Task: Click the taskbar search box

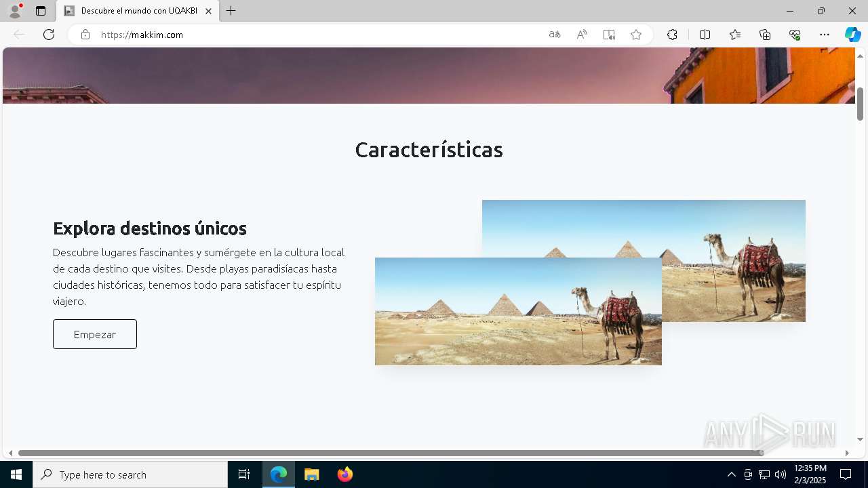Action: coord(130,474)
